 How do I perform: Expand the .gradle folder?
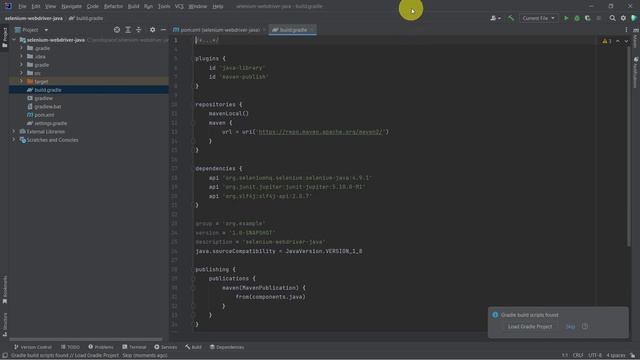[21, 48]
